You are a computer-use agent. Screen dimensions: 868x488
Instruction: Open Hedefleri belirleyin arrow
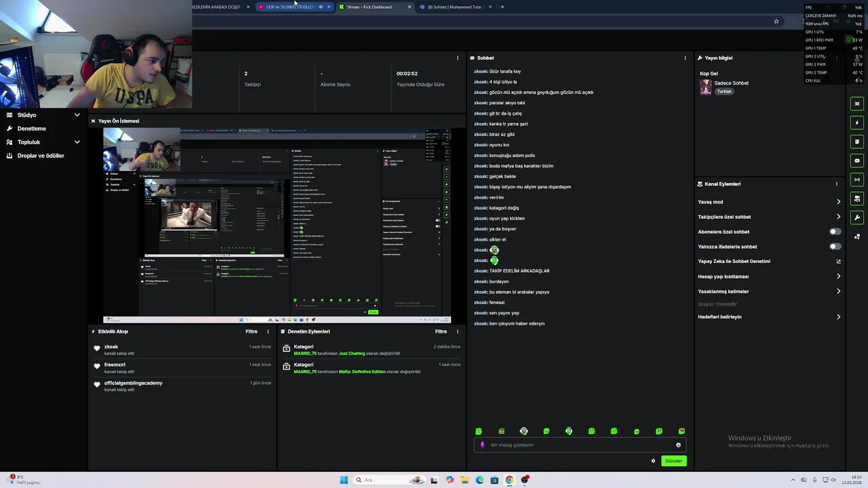[x=838, y=317]
